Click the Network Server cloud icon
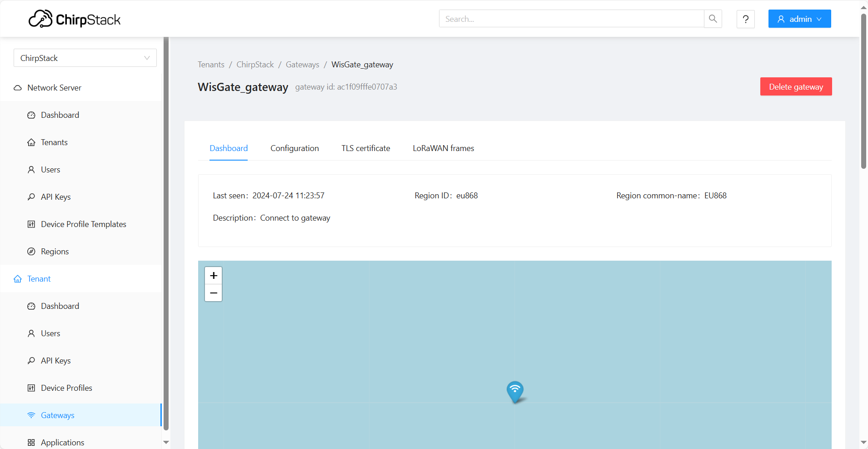868x449 pixels. pos(18,88)
